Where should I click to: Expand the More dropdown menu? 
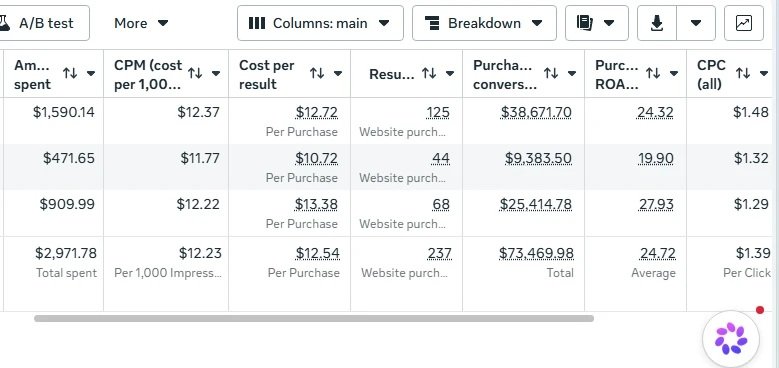coord(141,23)
